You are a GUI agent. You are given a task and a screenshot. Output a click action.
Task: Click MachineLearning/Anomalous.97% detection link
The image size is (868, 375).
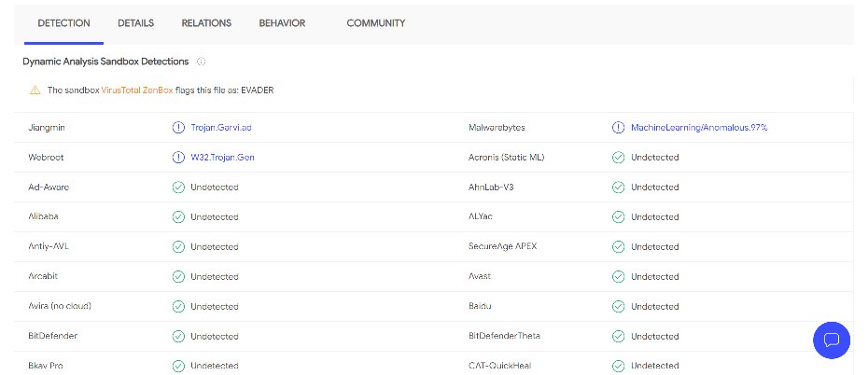click(699, 127)
